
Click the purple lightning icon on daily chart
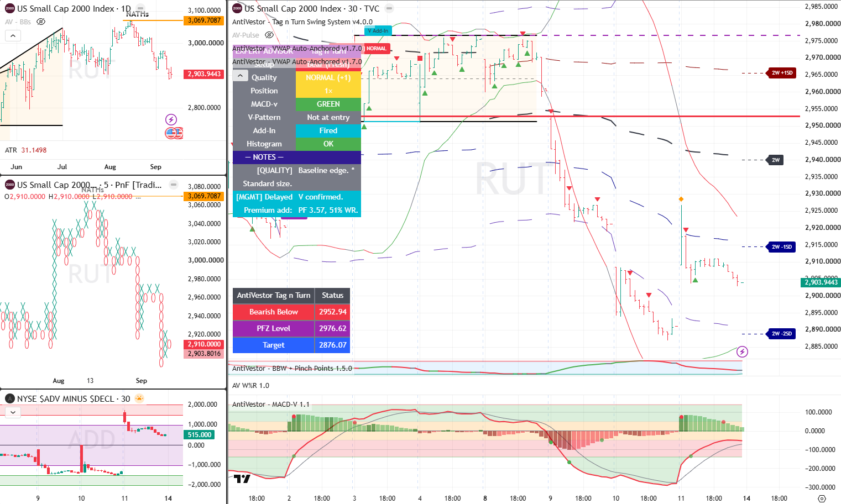pyautogui.click(x=171, y=119)
